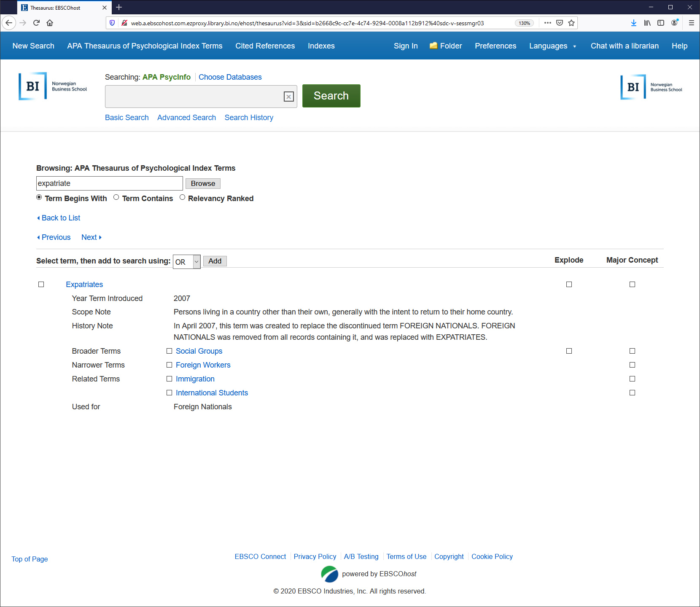Open Cited References in top menu
Image resolution: width=700 pixels, height=607 pixels.
(x=265, y=46)
